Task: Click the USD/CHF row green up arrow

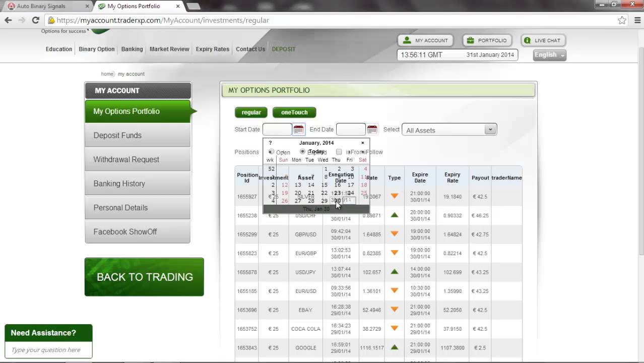Action: click(395, 215)
